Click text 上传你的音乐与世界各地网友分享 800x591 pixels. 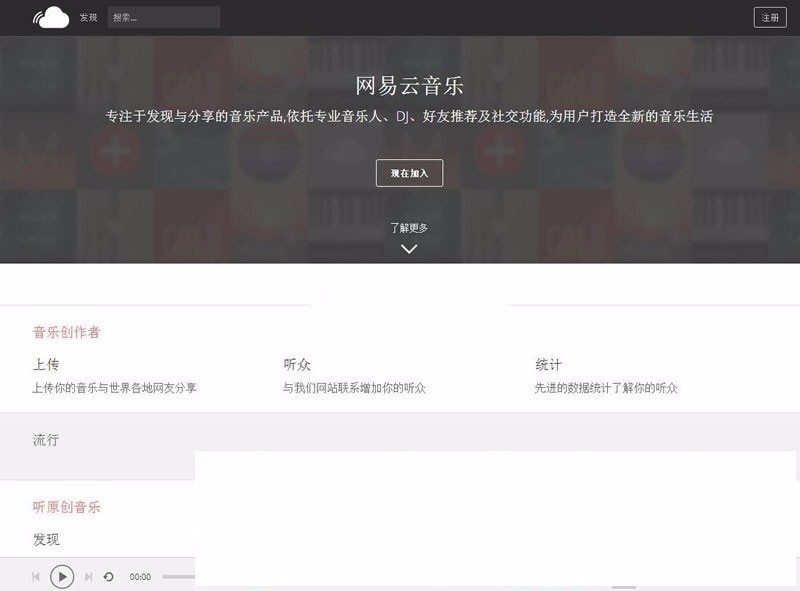[114, 388]
